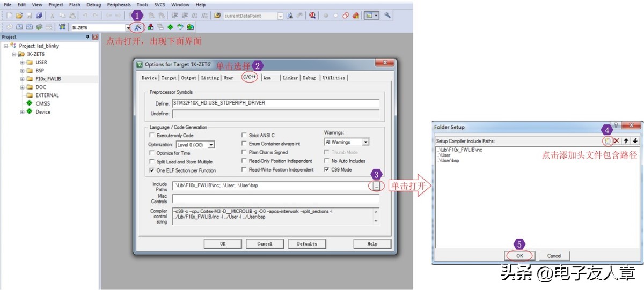Enable Read-Only Position Independent

(244, 161)
